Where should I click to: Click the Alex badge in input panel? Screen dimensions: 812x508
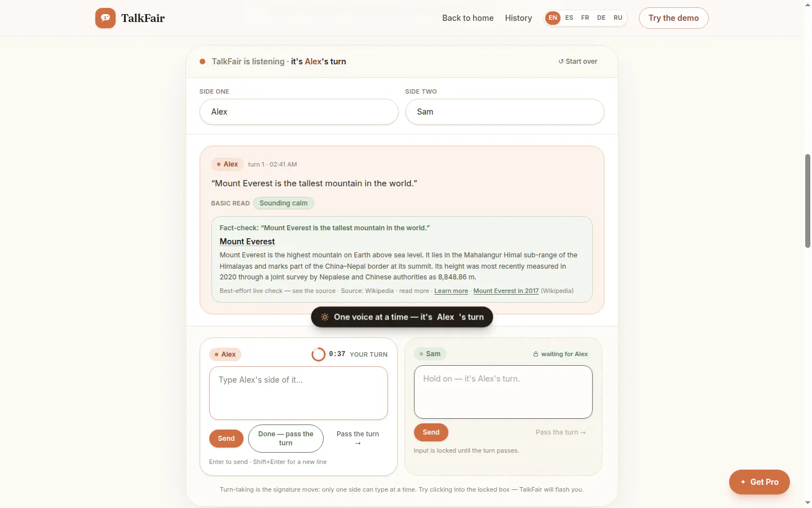coord(226,354)
